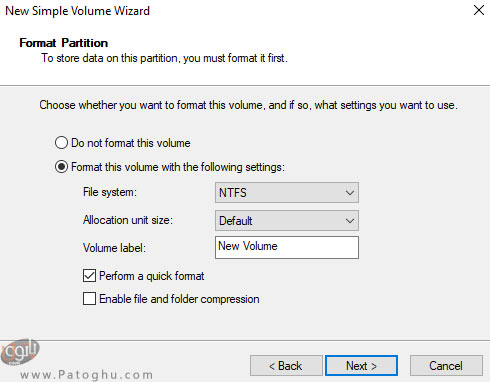Enable file and folder compression
Screen dimensions: 490x382
point(89,299)
